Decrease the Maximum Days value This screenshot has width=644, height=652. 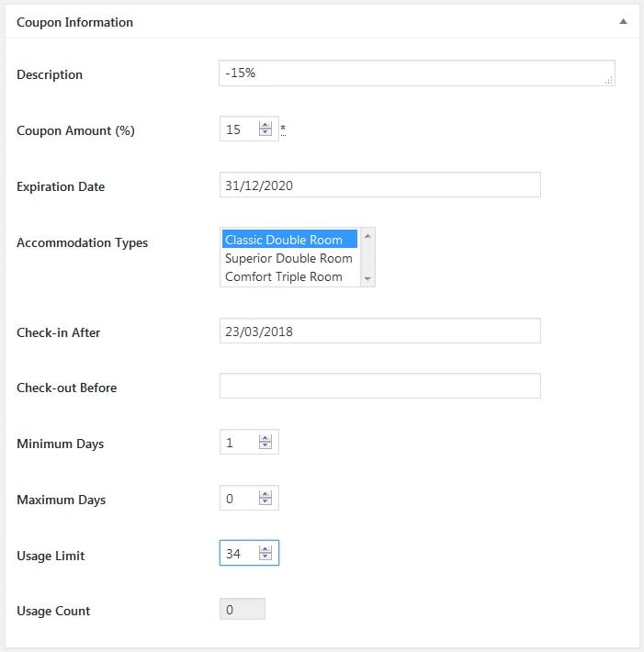[266, 503]
